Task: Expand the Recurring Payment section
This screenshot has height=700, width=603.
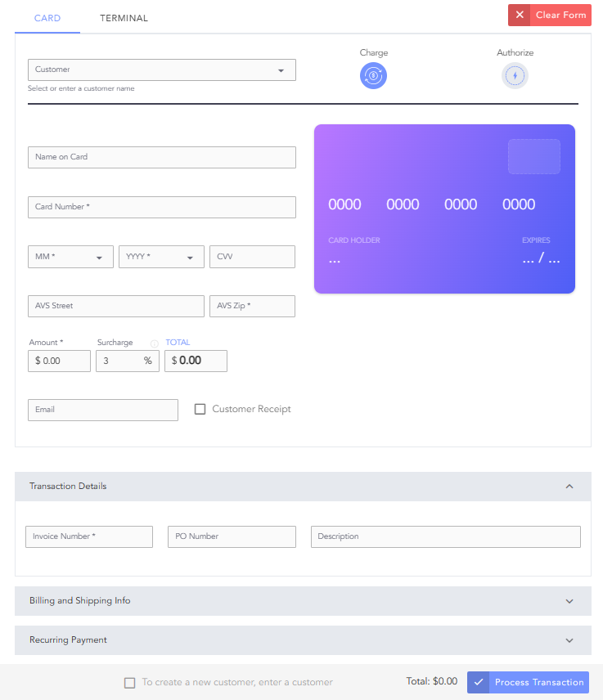Action: pos(569,639)
